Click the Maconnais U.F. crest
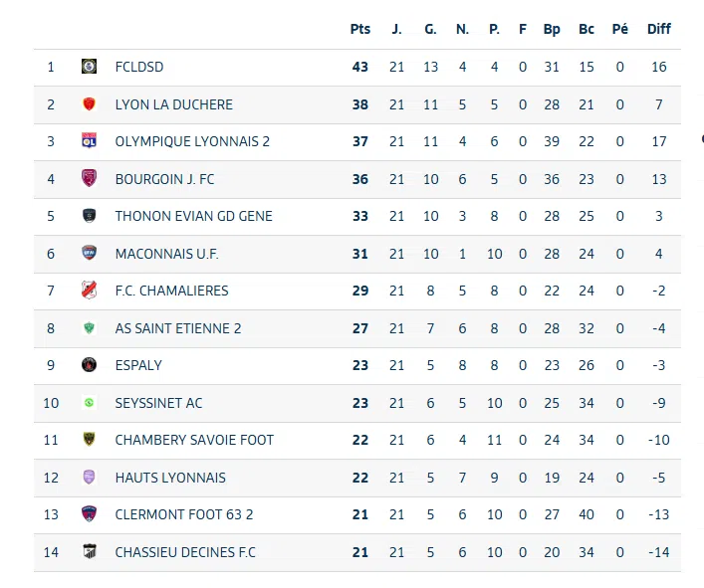The width and height of the screenshot is (704, 588). pos(89,254)
